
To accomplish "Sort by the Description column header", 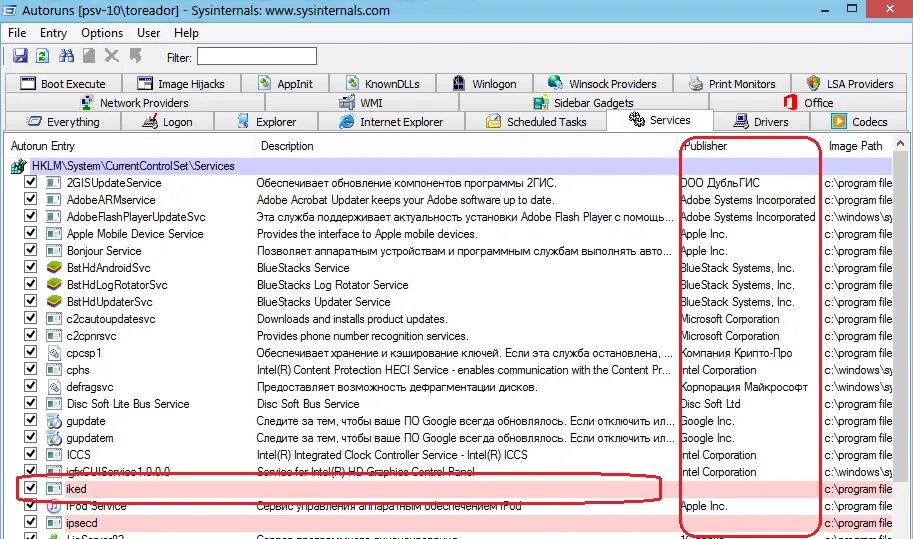I will pyautogui.click(x=466, y=146).
